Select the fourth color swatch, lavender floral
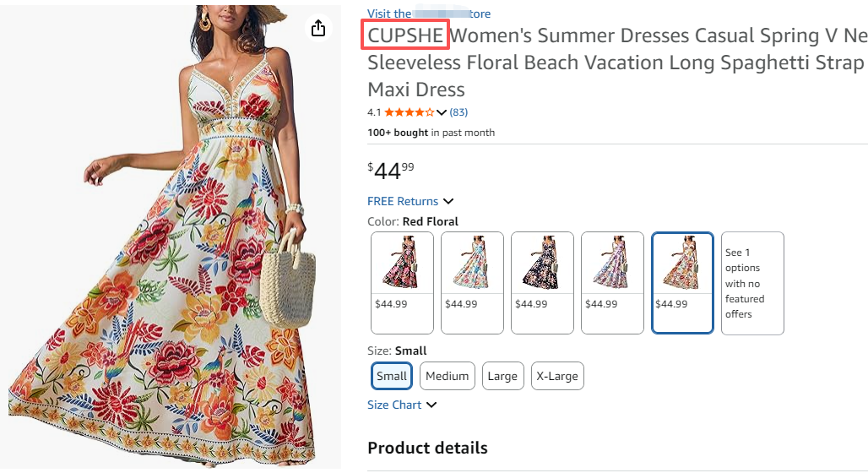Image resolution: width=868 pixels, height=473 pixels. (x=613, y=282)
